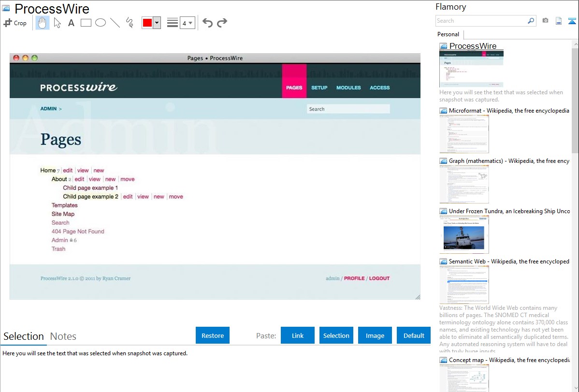This screenshot has width=579, height=392.
Task: Switch to the Selection tab
Action: pyautogui.click(x=24, y=336)
